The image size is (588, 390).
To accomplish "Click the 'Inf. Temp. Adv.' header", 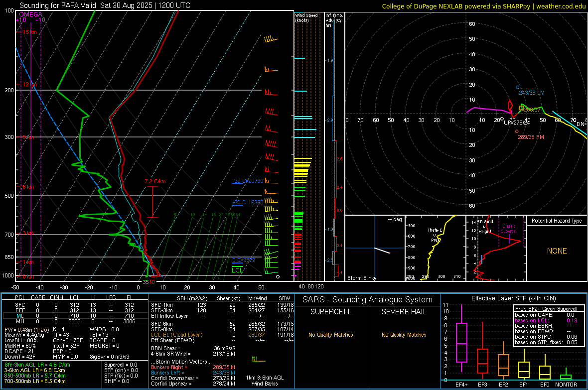I will pos(334,20).
